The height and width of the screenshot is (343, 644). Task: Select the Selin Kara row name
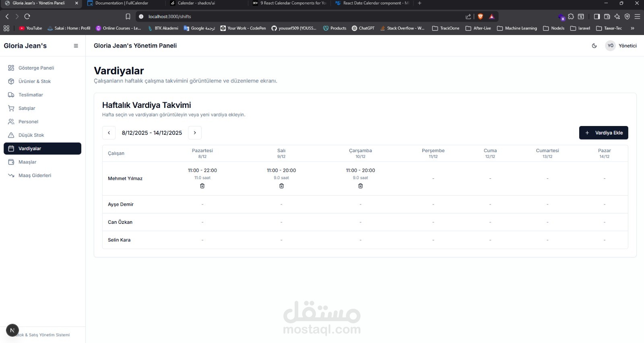(x=119, y=240)
